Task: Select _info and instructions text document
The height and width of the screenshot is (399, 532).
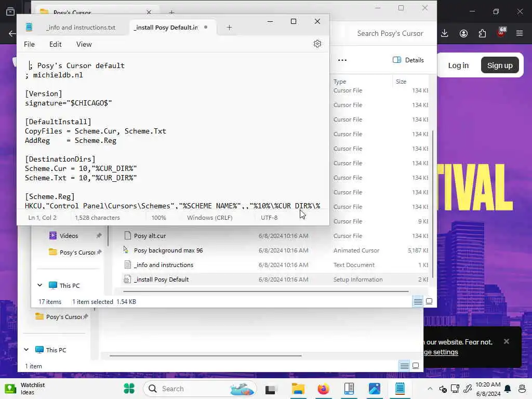Action: (x=164, y=265)
